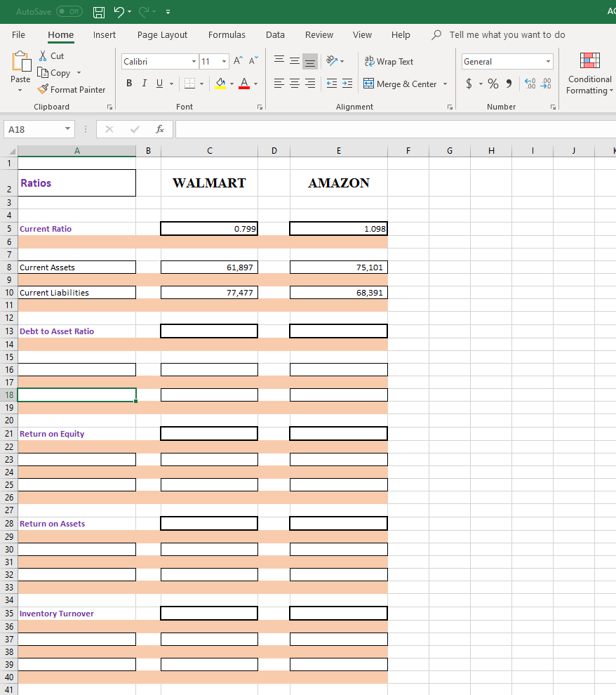Switch to the Data tab
The width and height of the screenshot is (616, 695).
[275, 34]
